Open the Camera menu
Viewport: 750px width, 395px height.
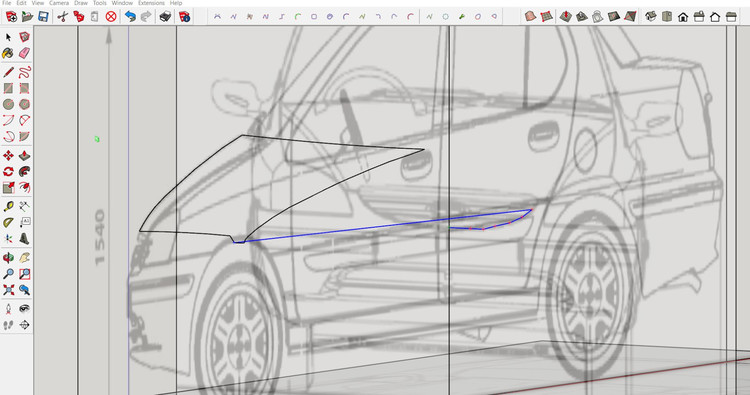59,3
